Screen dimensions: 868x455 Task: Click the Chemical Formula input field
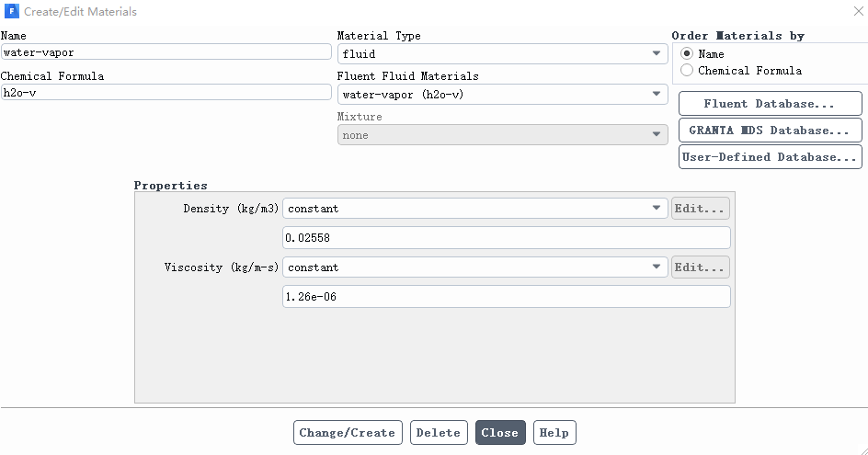(x=166, y=93)
